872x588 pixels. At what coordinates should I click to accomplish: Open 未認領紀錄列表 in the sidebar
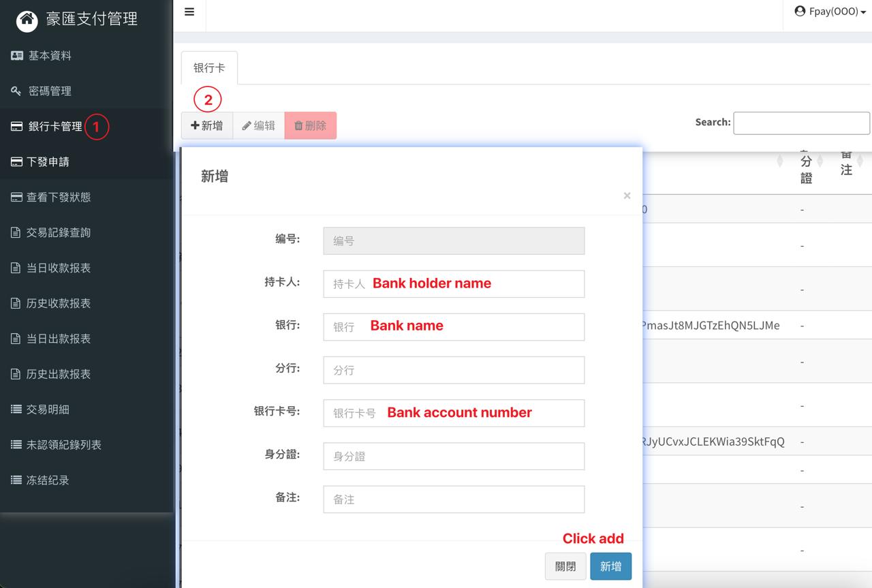tap(63, 445)
